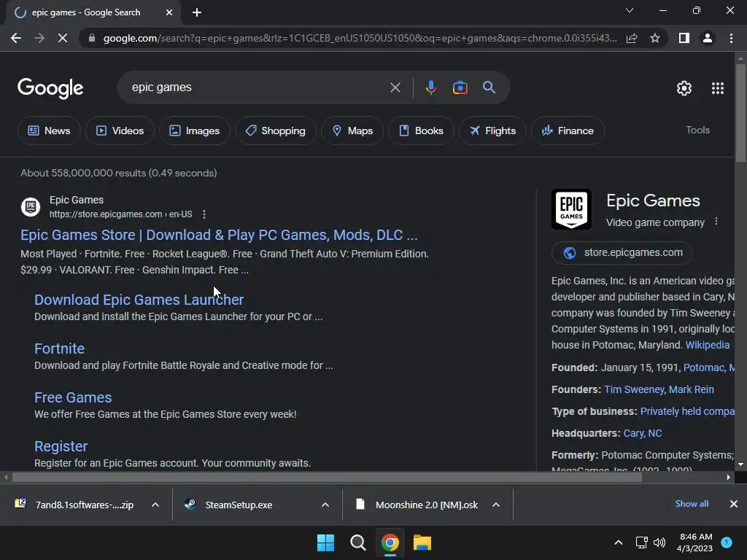Image resolution: width=747 pixels, height=560 pixels.
Task: Switch to Flights results
Action: 492,131
